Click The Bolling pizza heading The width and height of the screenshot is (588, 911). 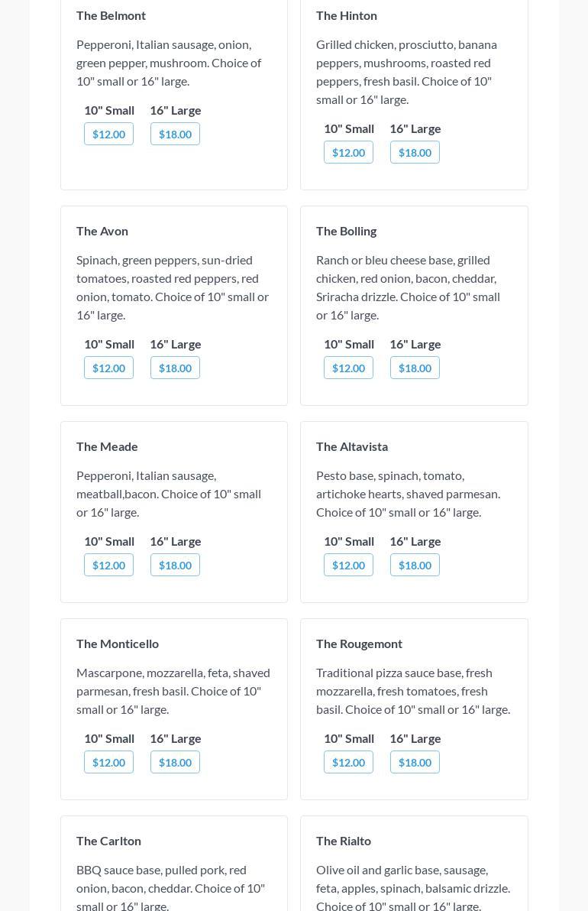point(346,231)
